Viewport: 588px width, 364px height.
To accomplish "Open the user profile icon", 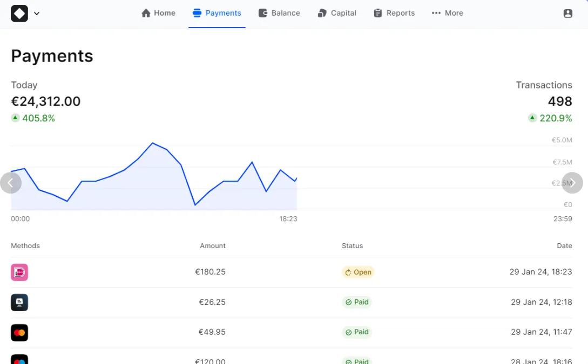I will pyautogui.click(x=567, y=13).
